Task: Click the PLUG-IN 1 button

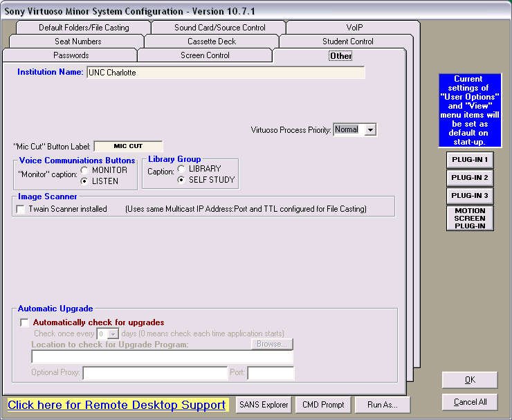Action: 470,160
